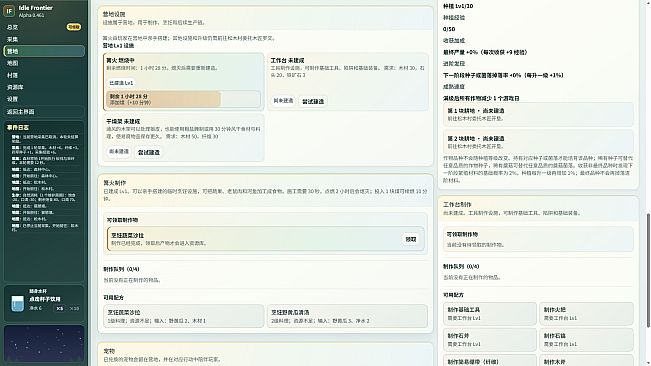Screen dimensions: 651x366
Task: Select the 第 1 块耕地 farmland plot card
Action: point(538,115)
